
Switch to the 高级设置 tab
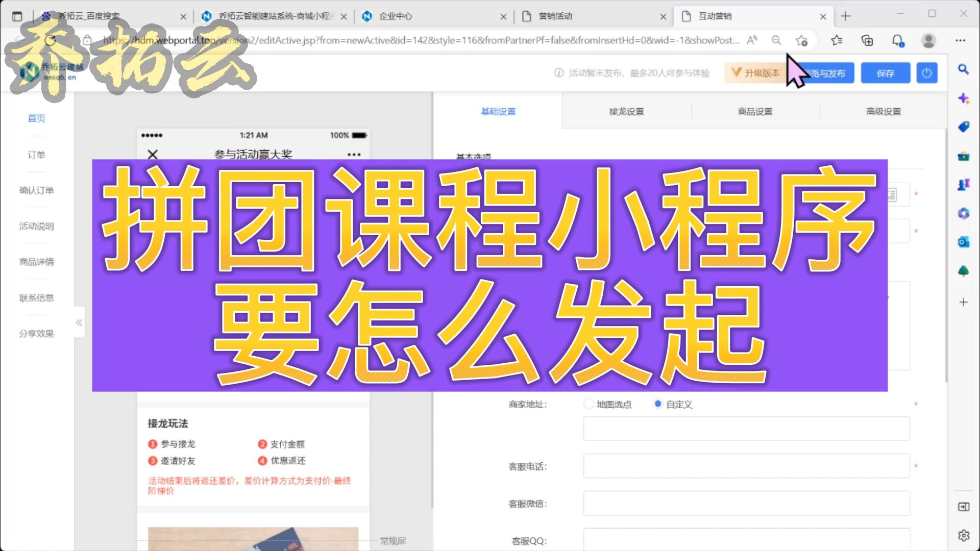click(x=883, y=111)
